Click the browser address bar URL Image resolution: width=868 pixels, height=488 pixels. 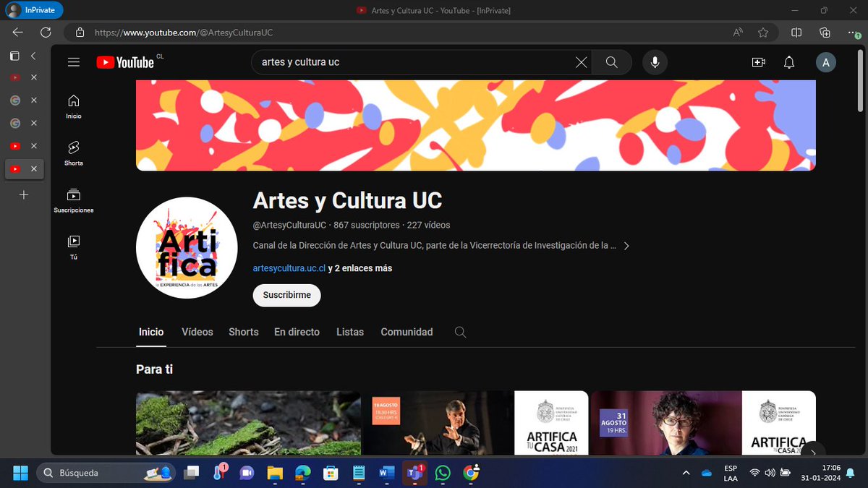[x=184, y=33]
